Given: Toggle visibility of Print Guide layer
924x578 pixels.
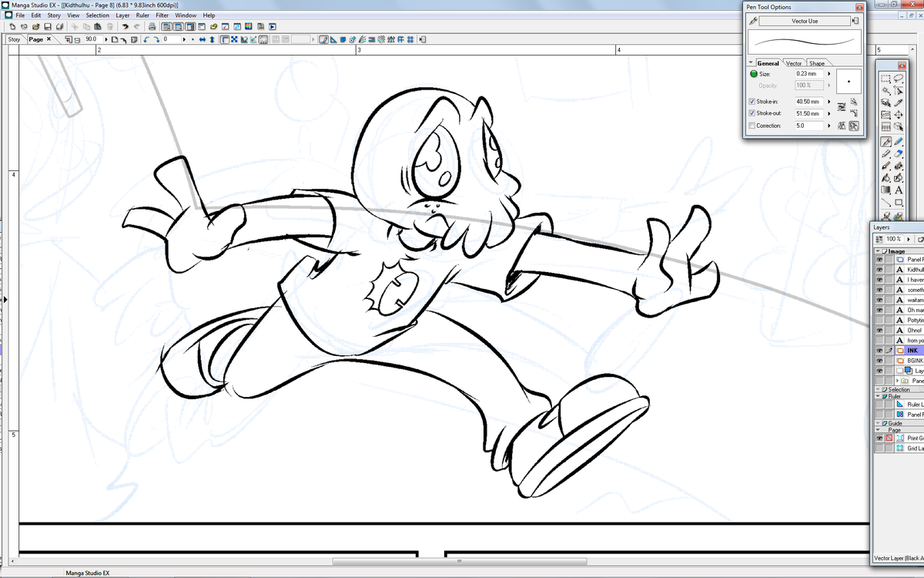Looking at the screenshot, I should point(879,438).
